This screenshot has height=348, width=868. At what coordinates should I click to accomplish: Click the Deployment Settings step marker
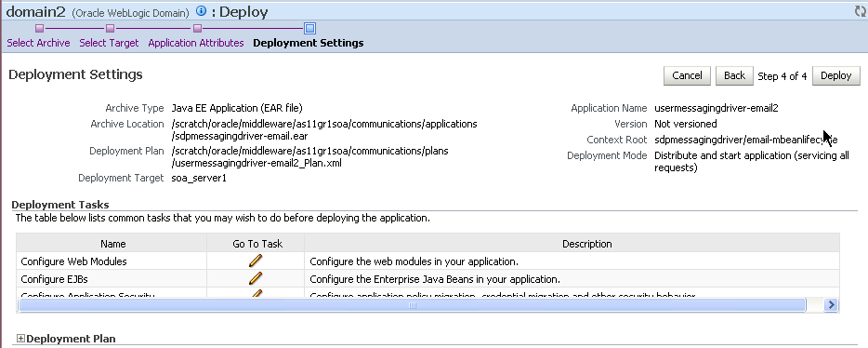(310, 28)
